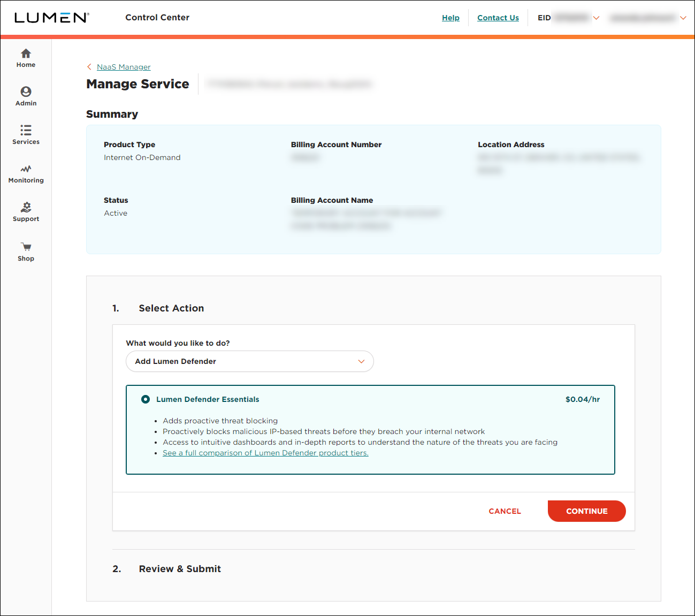695x616 pixels.
Task: Open the Admin section icon
Action: pos(26,92)
